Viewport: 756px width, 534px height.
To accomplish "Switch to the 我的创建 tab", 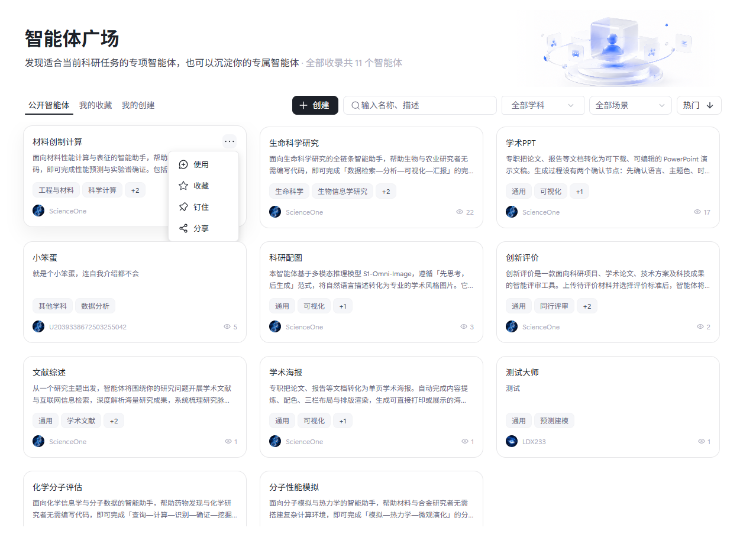I will click(138, 105).
